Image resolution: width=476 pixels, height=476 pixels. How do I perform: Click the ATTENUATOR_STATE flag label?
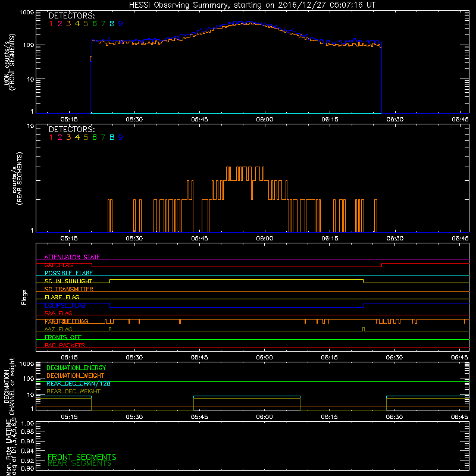click(72, 257)
